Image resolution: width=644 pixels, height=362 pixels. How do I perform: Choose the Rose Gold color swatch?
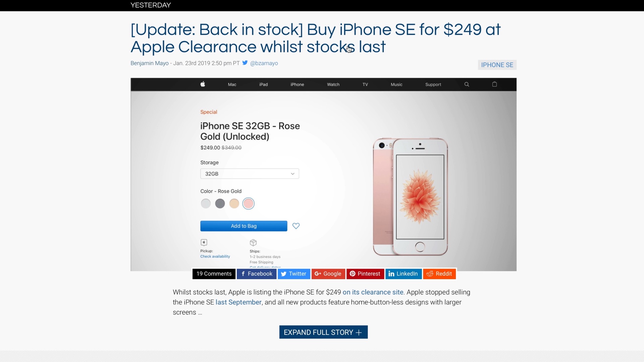click(249, 203)
